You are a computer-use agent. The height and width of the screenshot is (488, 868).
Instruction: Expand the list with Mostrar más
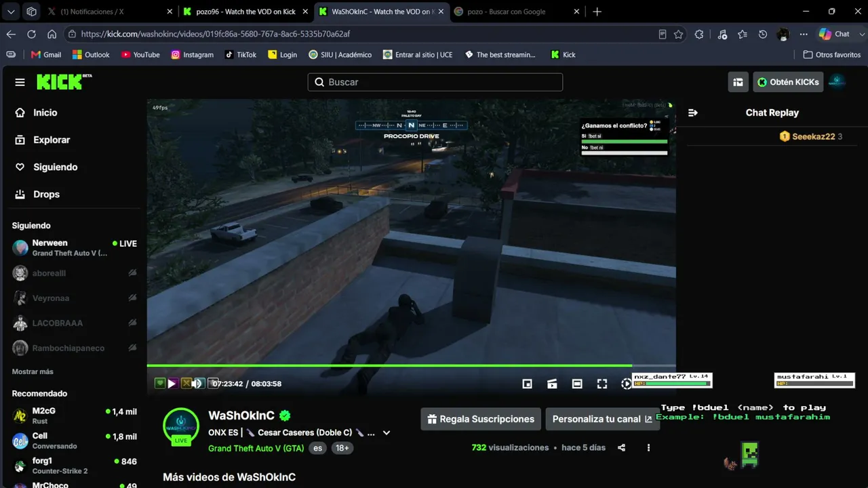(x=33, y=371)
